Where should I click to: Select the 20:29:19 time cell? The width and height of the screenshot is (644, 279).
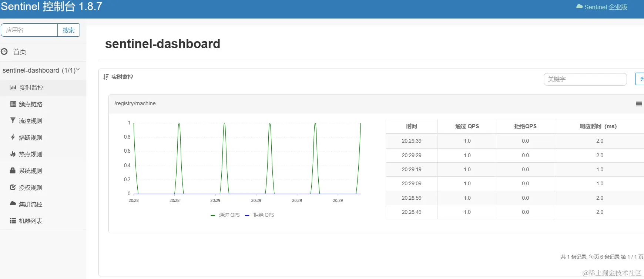click(412, 169)
